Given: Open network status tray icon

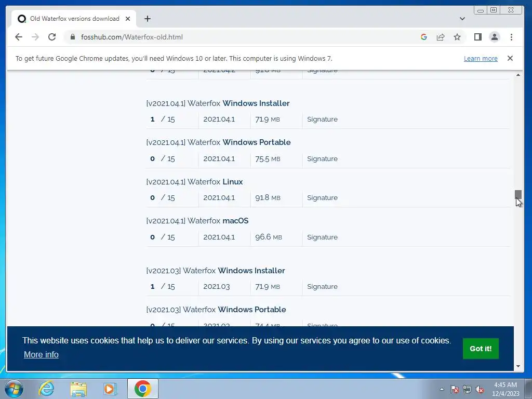Looking at the screenshot, I should click(x=467, y=389).
